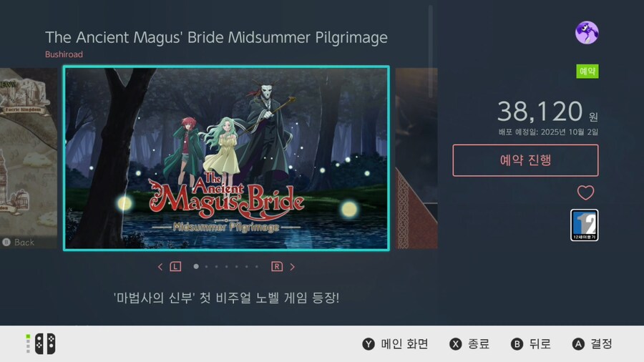Click the L shoulder button icon

click(175, 267)
